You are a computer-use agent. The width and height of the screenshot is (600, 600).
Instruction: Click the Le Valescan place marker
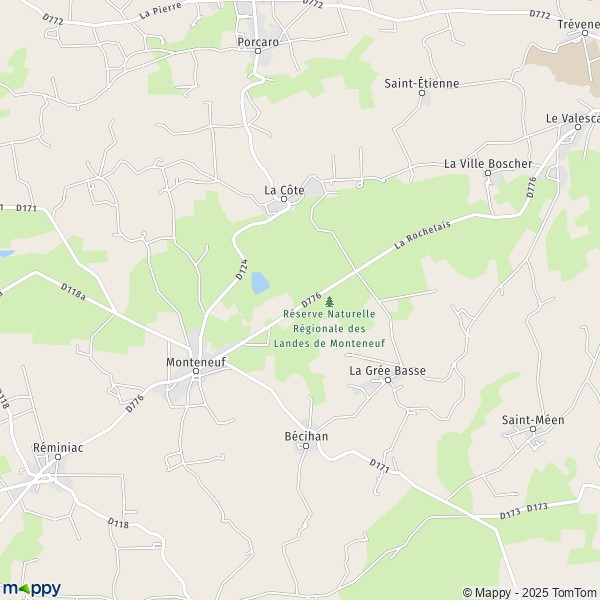tap(578, 127)
